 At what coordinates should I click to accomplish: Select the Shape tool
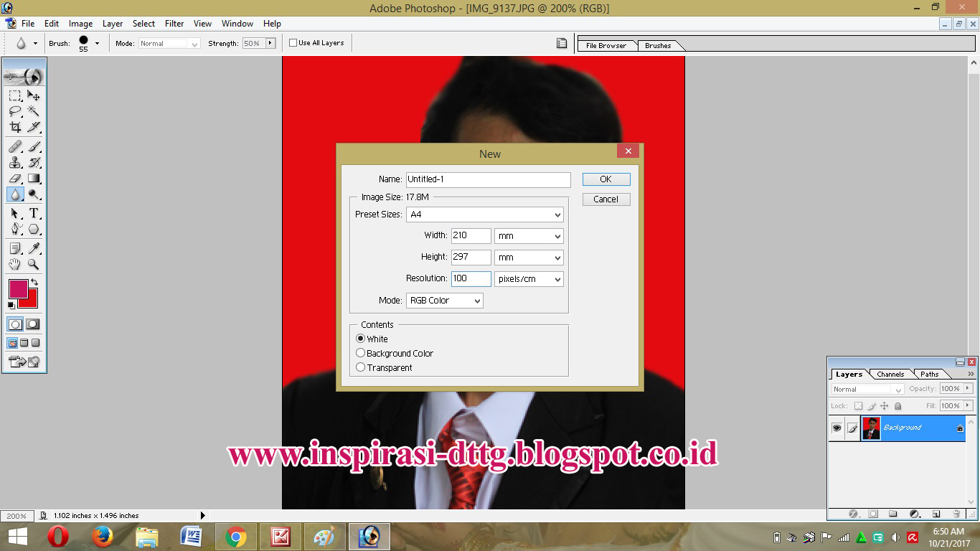tap(34, 229)
